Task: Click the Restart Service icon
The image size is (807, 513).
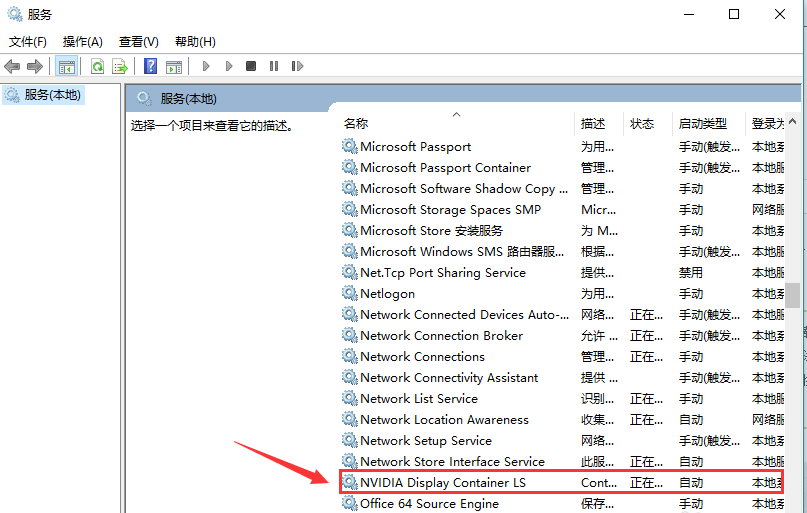Action: 297,66
